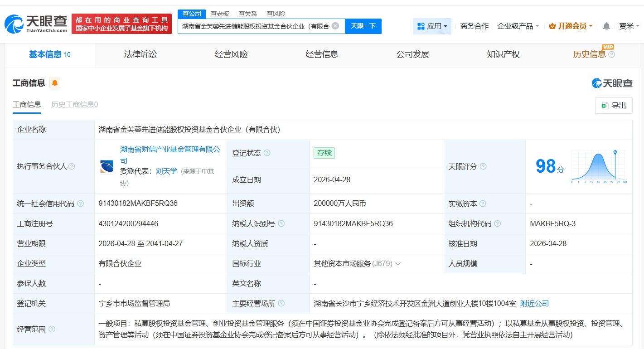This screenshot has width=644, height=349.
Task: Click help icon next to 登记状态
Action: click(267, 153)
